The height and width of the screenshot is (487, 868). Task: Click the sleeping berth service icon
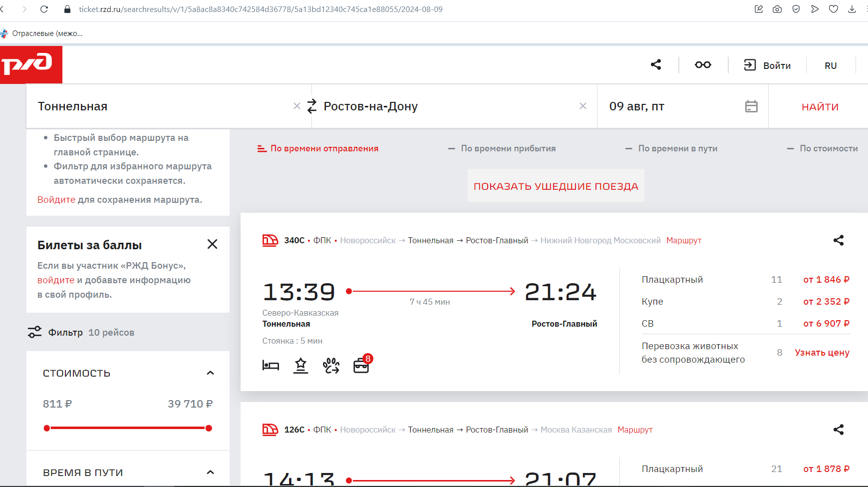point(271,366)
